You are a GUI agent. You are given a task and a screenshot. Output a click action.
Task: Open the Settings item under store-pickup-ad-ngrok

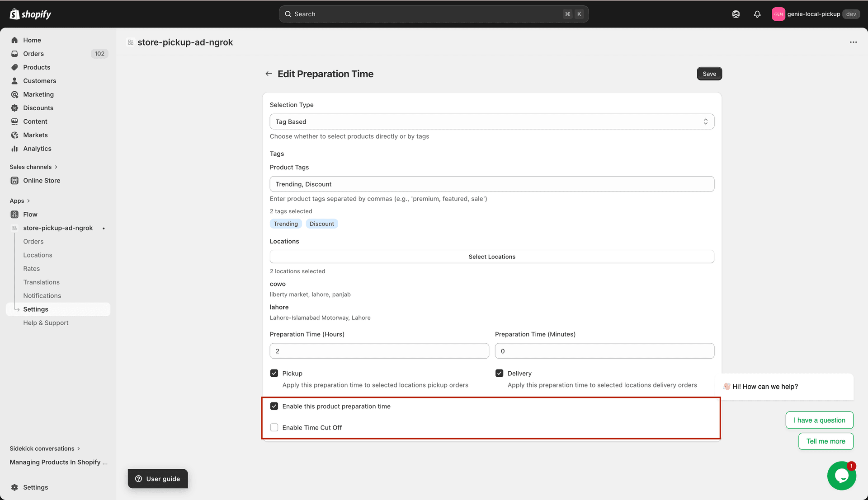point(35,309)
